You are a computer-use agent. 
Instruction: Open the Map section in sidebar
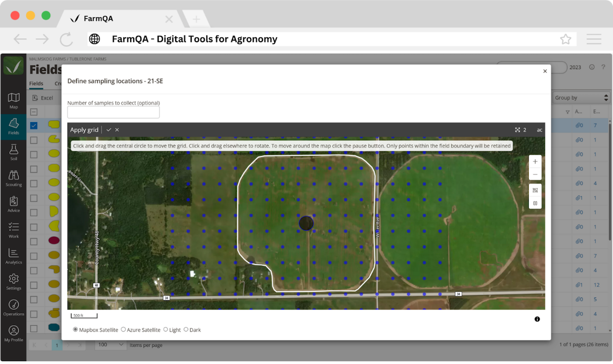pyautogui.click(x=13, y=101)
